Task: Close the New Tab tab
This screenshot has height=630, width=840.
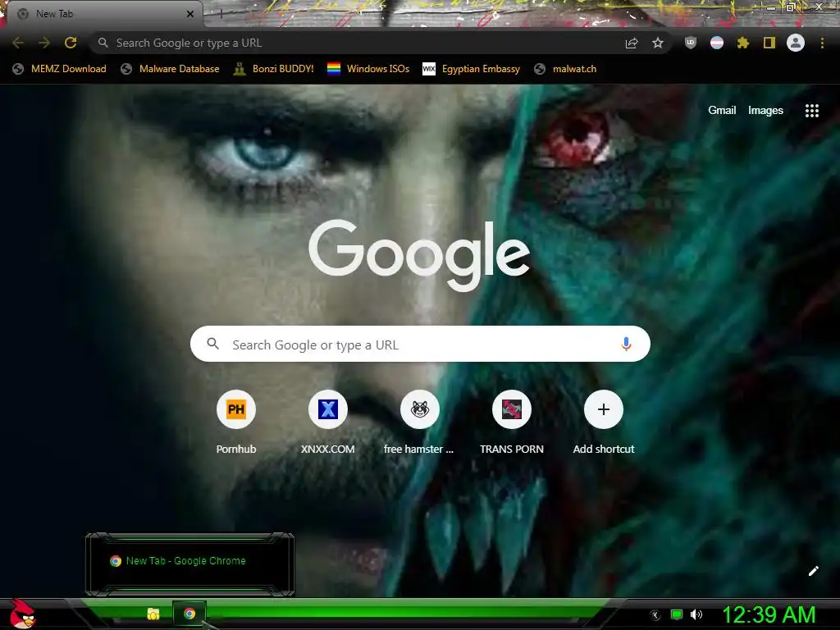Action: click(x=190, y=14)
